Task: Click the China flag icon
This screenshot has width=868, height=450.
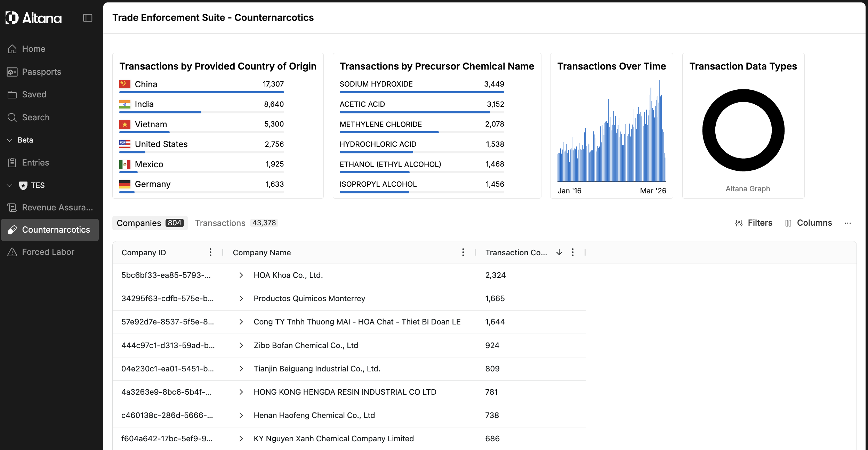Action: point(125,84)
